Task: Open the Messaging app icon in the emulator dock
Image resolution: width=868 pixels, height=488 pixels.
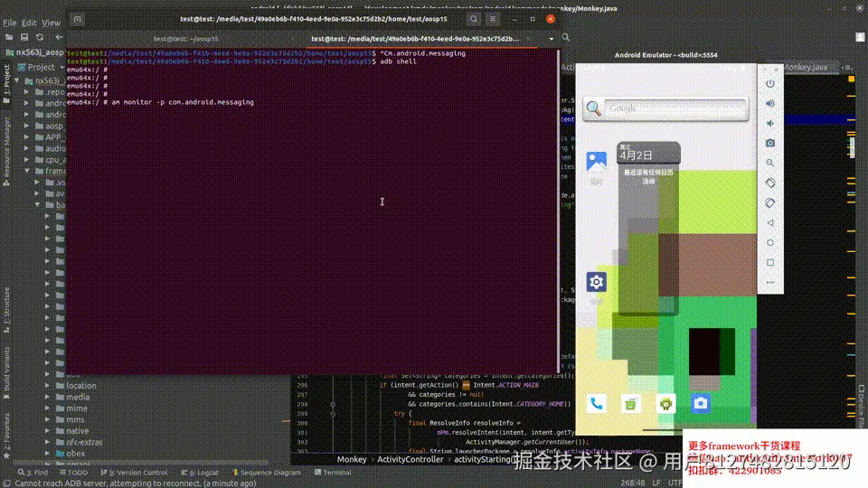Action: coord(630,404)
